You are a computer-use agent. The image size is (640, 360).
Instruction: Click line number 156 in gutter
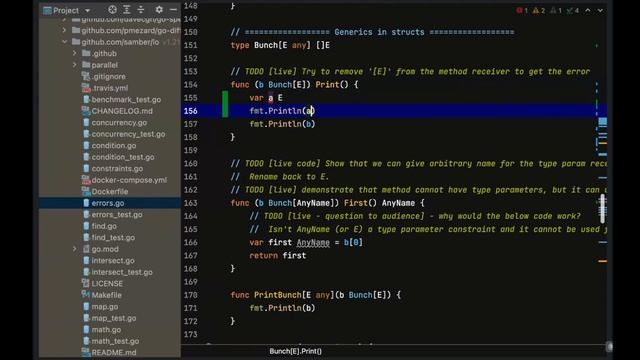point(191,111)
